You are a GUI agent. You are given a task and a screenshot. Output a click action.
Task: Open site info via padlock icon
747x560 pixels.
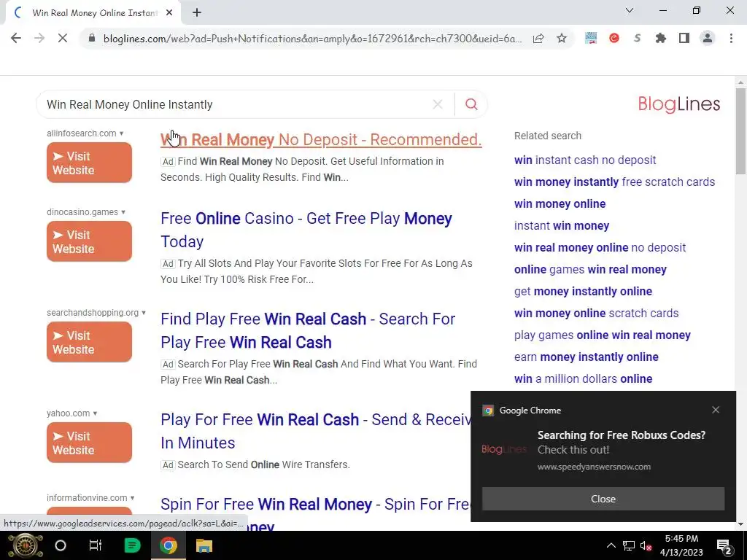point(92,39)
